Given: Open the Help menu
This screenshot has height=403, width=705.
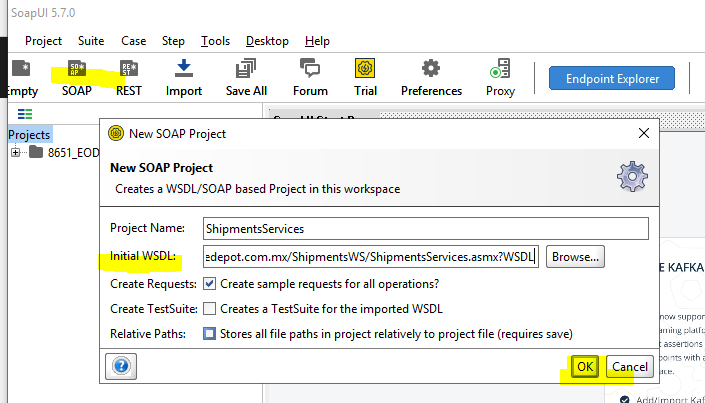Looking at the screenshot, I should coord(317,41).
